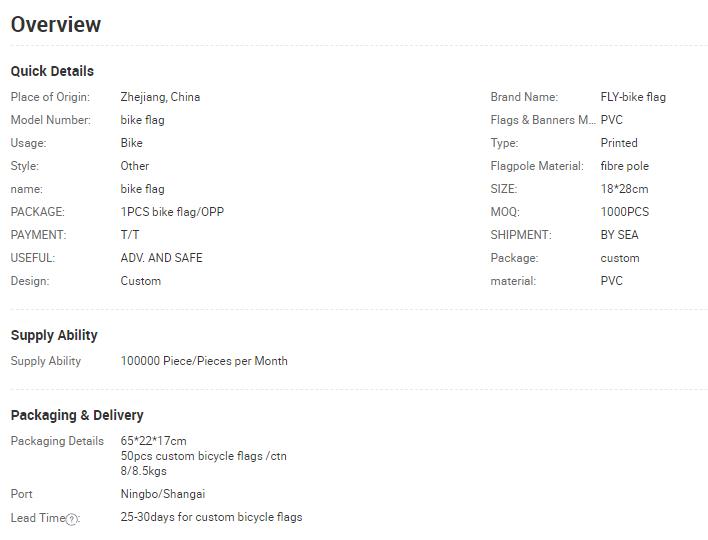Click the 100000 Piece/Pieces per Month text
The width and height of the screenshot is (708, 540).
[204, 361]
